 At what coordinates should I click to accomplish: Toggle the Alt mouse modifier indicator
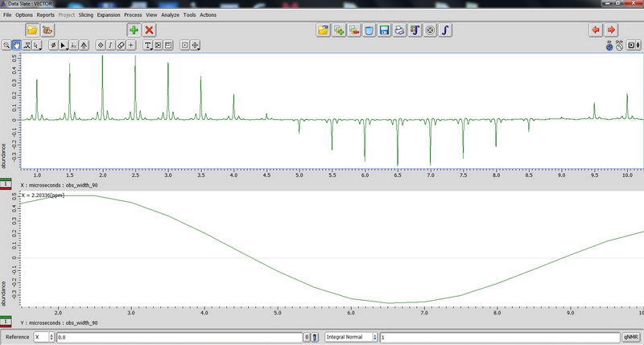[x=609, y=46]
